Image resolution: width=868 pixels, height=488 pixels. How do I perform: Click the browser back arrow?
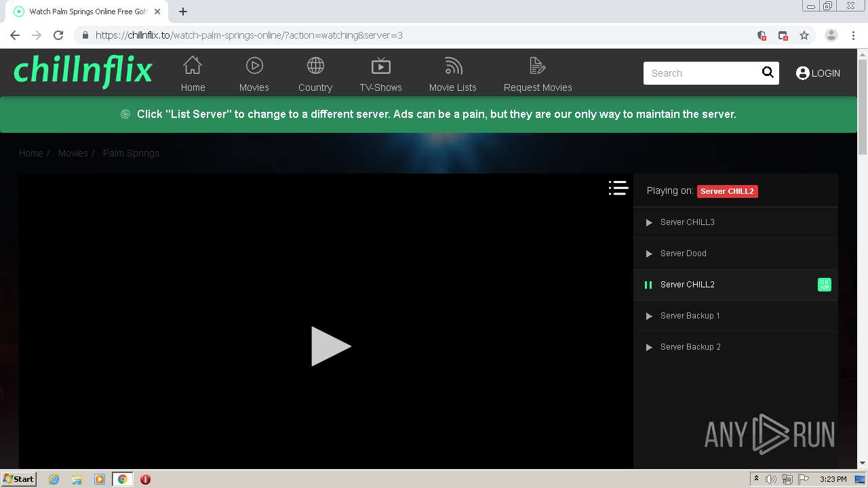(15, 35)
